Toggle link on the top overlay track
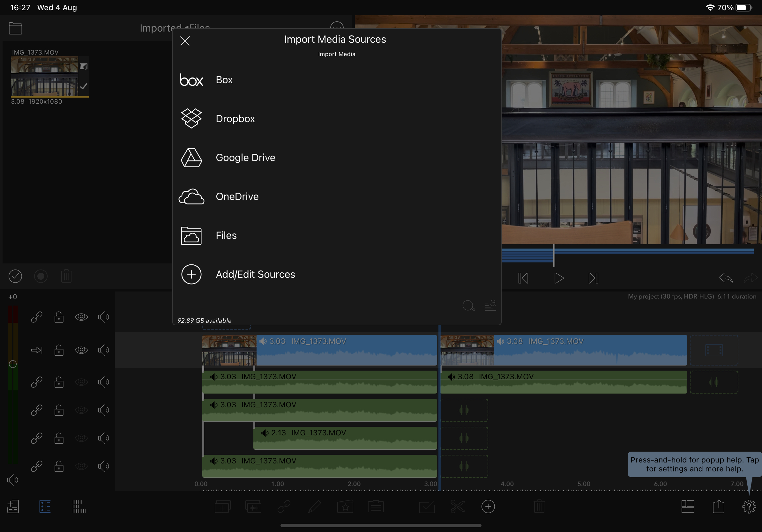 coord(37,317)
